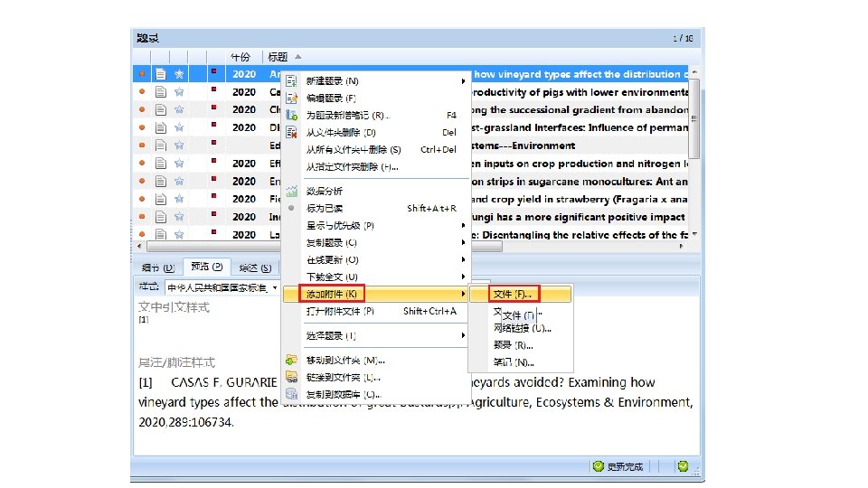Switch to the 预览 (P) tab
The height and width of the screenshot is (488, 868).
pos(206,267)
